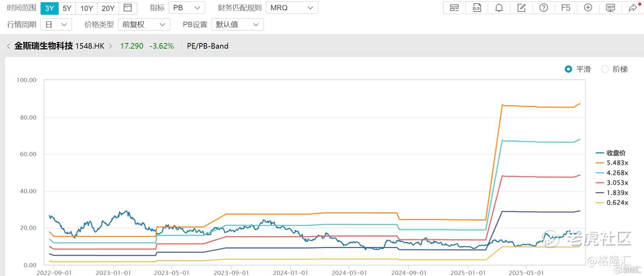Click the circled plus add icon
Image resolution: width=644 pixels, height=276 pixels.
click(588, 8)
